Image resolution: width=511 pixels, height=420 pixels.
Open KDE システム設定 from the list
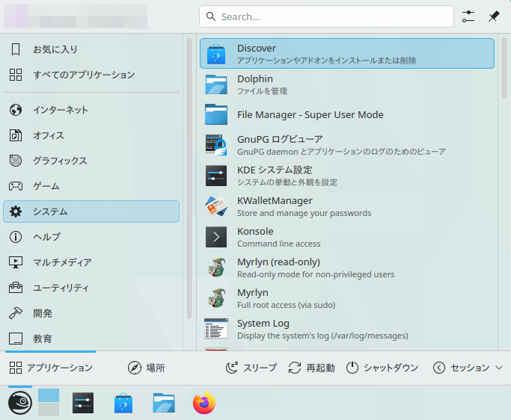coord(346,176)
